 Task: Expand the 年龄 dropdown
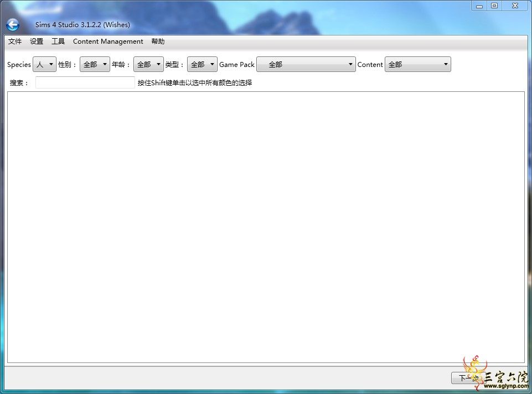tap(148, 64)
